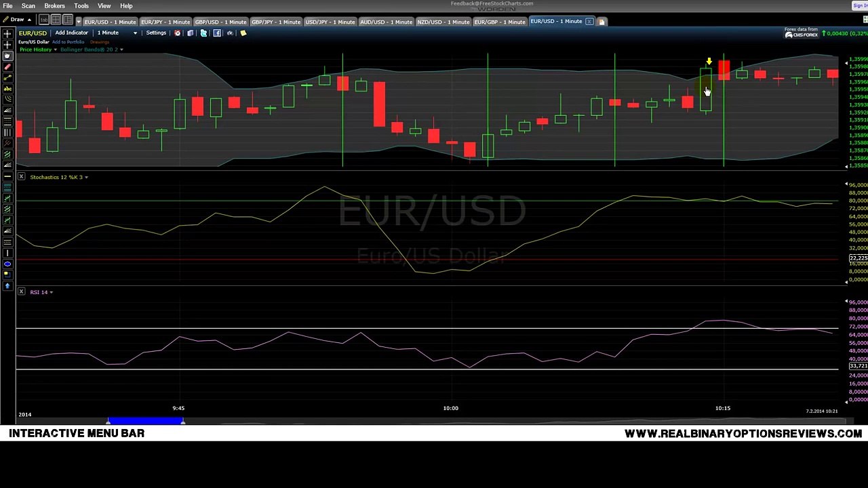Share chart via Twitter icon
Image resolution: width=868 pixels, height=488 pixels.
[x=203, y=33]
